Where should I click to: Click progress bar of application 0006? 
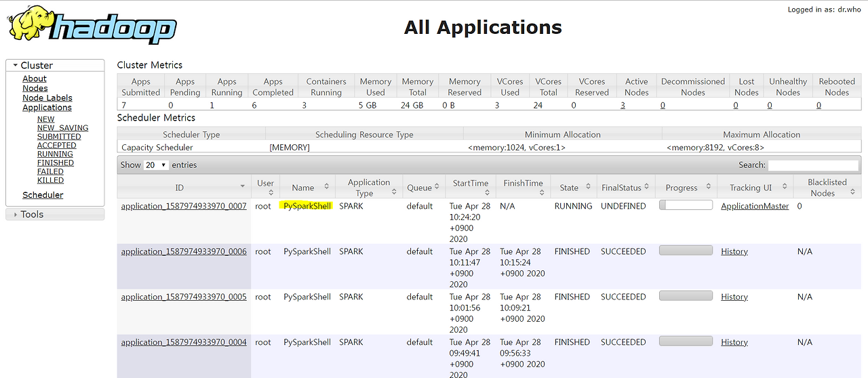coord(686,250)
